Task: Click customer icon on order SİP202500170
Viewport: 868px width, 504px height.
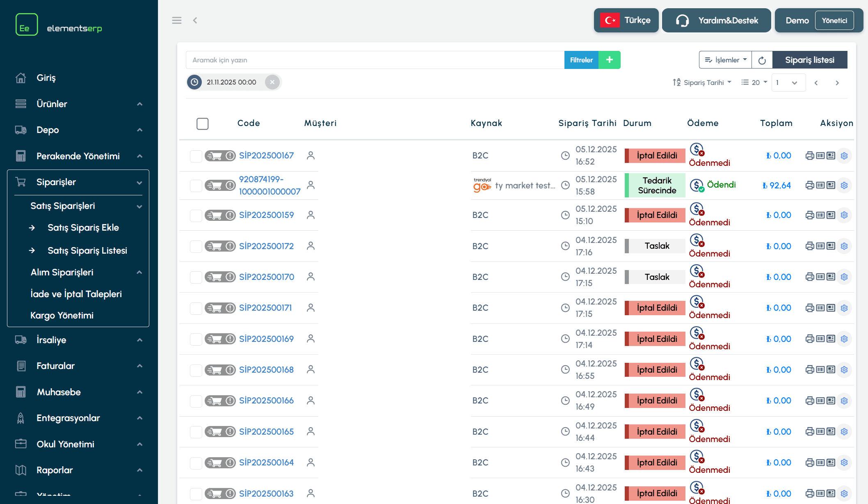Action: [311, 277]
